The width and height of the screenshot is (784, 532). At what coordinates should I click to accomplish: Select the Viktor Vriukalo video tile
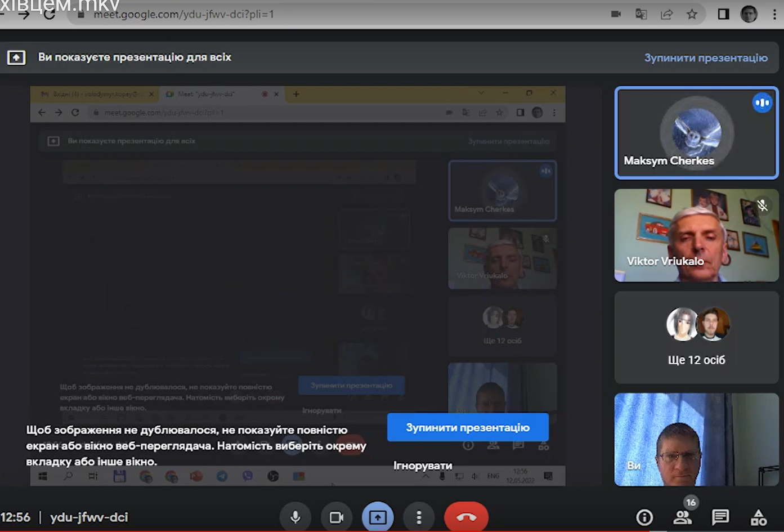coord(696,235)
